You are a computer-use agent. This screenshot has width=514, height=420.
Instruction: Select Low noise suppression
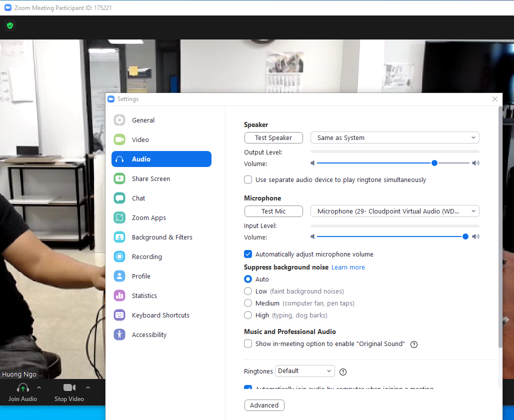tap(248, 291)
